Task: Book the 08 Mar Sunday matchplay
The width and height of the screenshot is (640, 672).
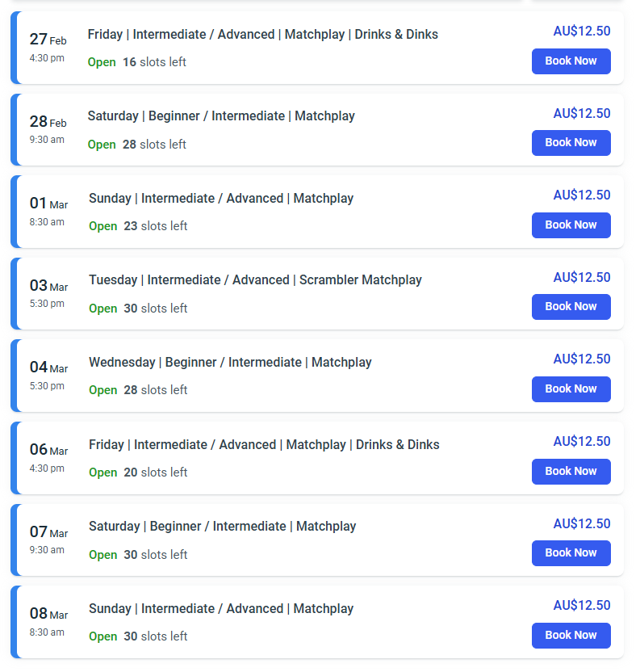Action: click(571, 635)
